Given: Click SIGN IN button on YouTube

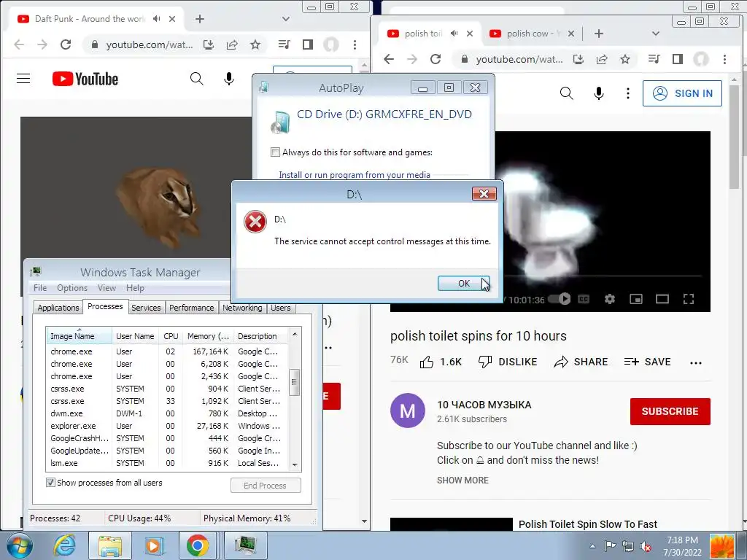Looking at the screenshot, I should pyautogui.click(x=682, y=93).
